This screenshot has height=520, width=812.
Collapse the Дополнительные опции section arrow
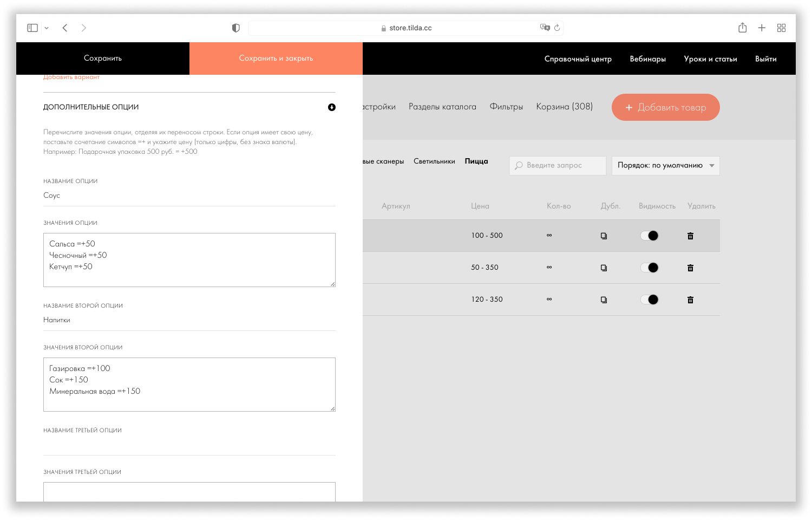[x=332, y=107]
